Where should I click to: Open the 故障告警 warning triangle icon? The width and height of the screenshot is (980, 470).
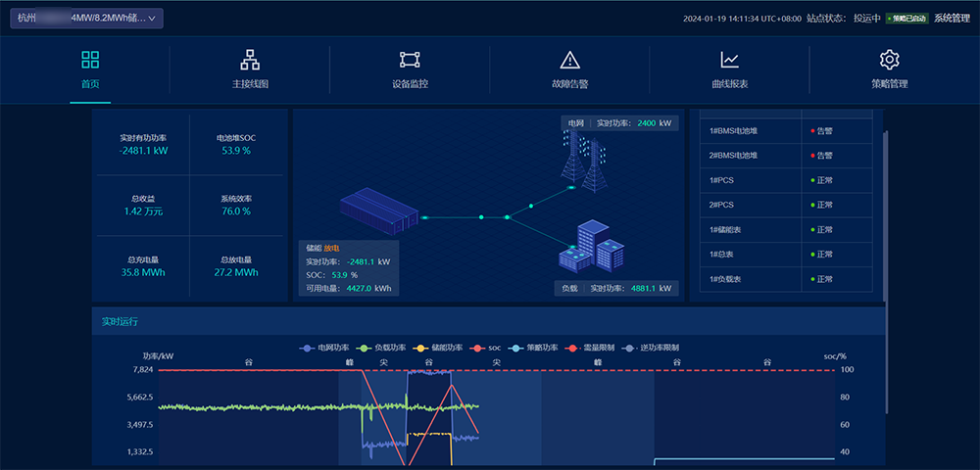[x=569, y=60]
